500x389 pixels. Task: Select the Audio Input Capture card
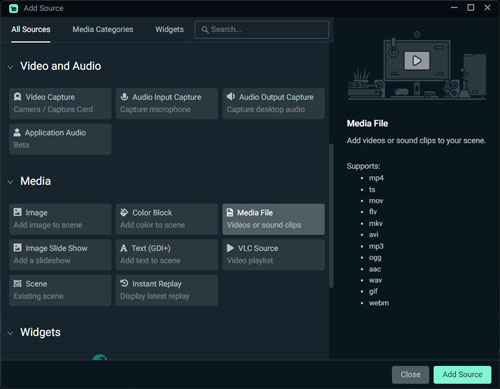[x=167, y=103]
